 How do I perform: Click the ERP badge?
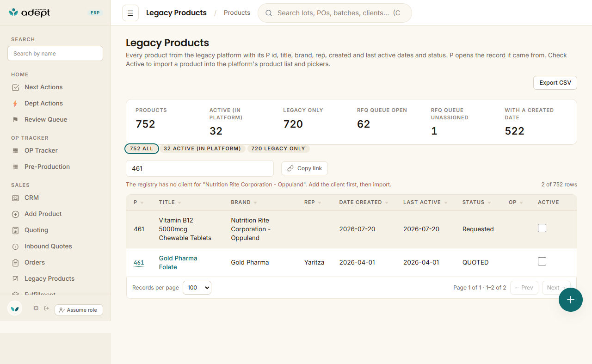coord(95,13)
